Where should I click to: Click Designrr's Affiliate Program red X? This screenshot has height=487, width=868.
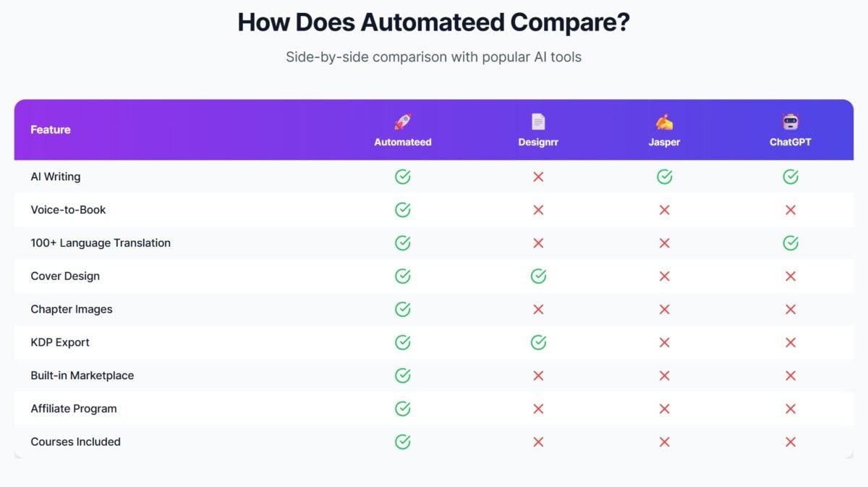pyautogui.click(x=538, y=409)
